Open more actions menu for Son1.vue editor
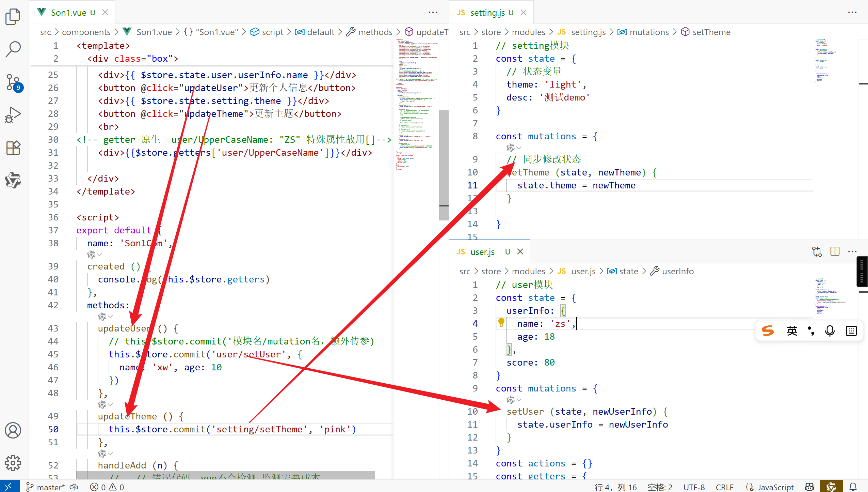Viewport: 868px width, 492px height. click(x=433, y=13)
